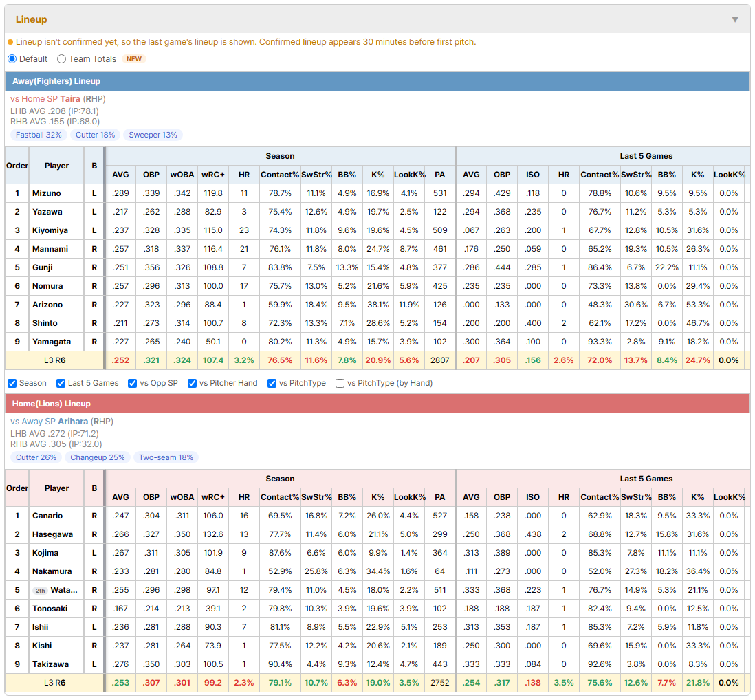755x700 pixels.
Task: Select the Default radio option
Action: [12, 58]
